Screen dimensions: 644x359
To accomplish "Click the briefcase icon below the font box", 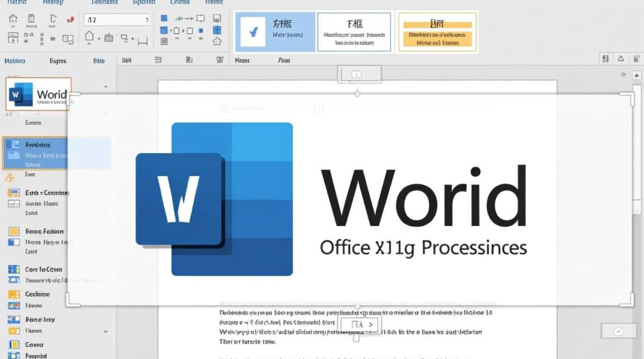I will 108,38.
